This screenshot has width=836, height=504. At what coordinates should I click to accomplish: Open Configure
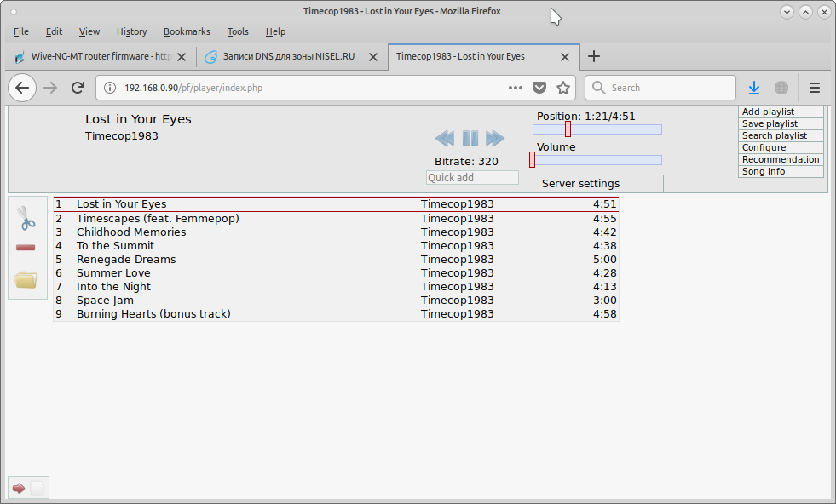[x=781, y=147]
